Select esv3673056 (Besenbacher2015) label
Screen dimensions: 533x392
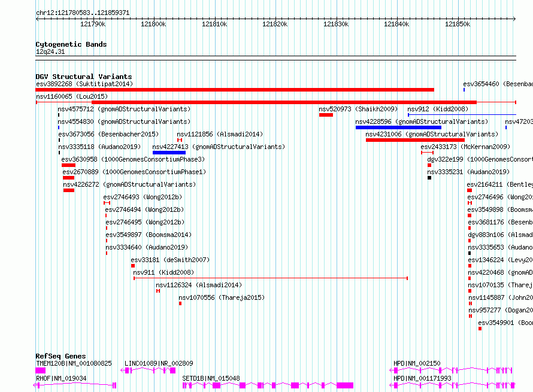click(108, 134)
